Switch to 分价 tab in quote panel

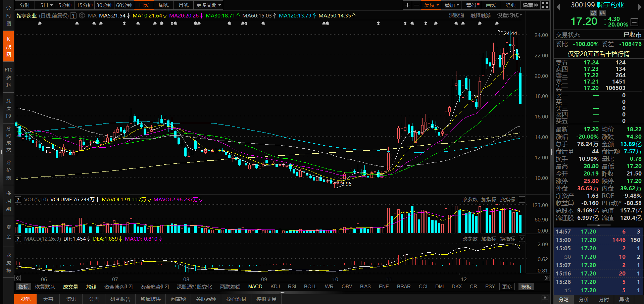click(x=584, y=299)
